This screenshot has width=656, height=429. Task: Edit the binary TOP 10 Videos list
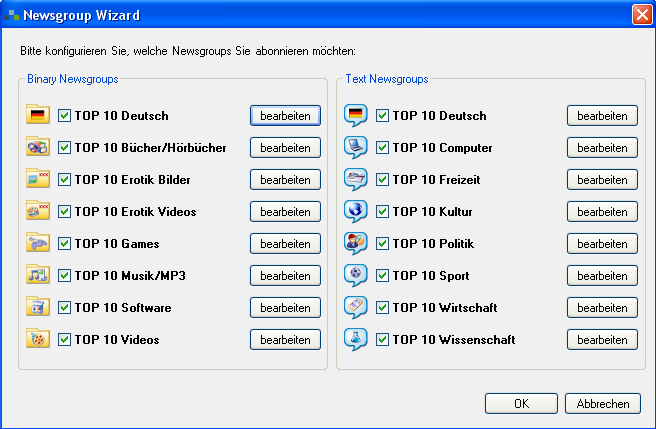pos(285,339)
